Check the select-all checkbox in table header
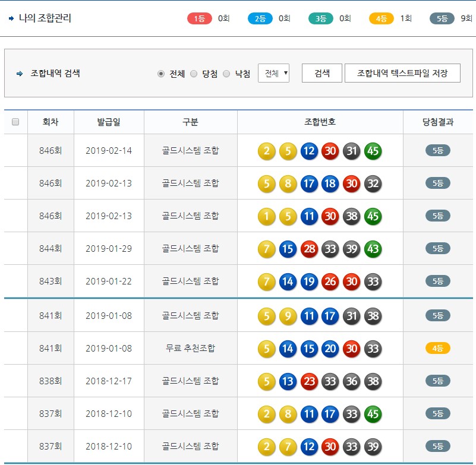 click(x=15, y=122)
